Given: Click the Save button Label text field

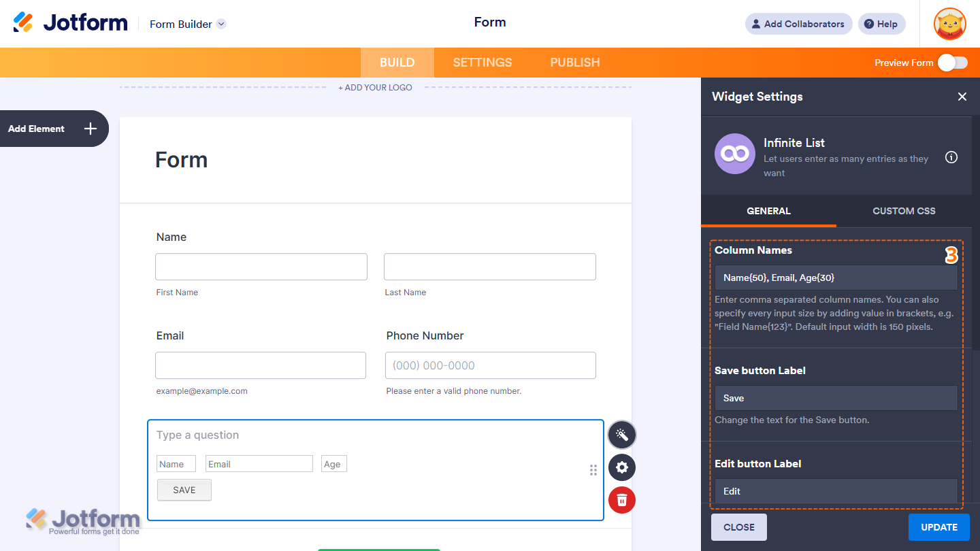Looking at the screenshot, I should click(836, 398).
